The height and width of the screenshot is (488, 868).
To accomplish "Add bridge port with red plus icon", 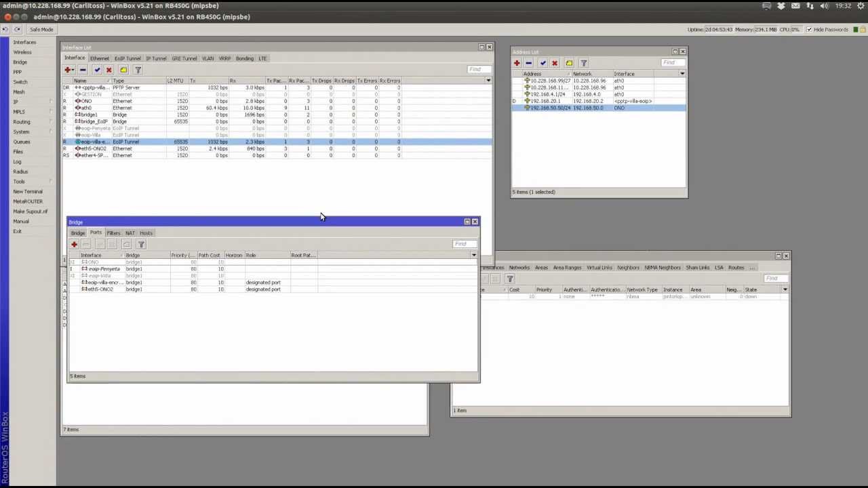I will pyautogui.click(x=74, y=244).
